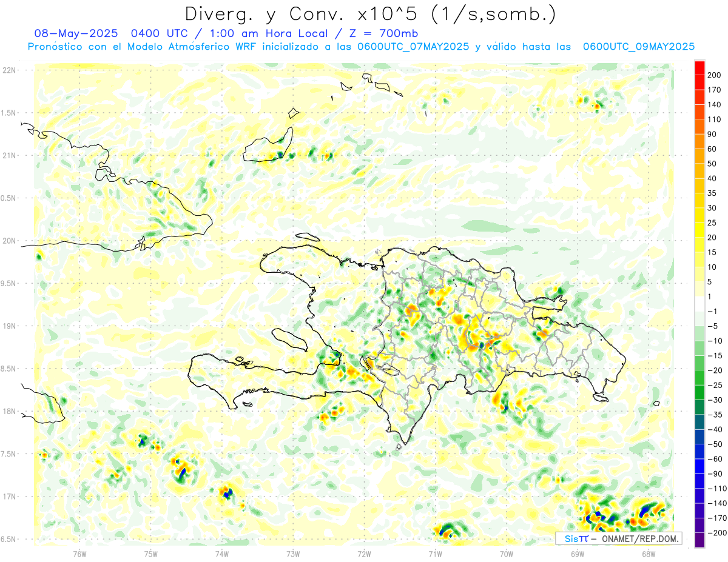Select the '7.5N' latitude label

coord(8,454)
